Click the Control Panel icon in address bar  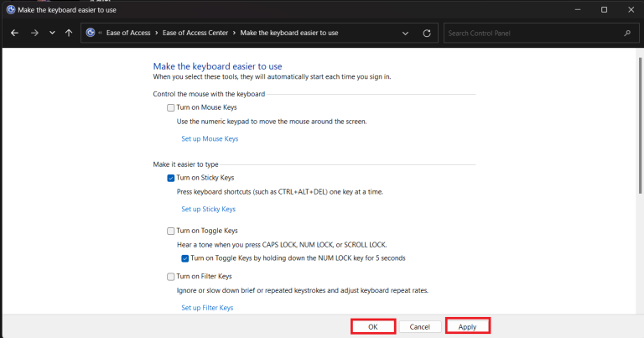click(x=91, y=34)
